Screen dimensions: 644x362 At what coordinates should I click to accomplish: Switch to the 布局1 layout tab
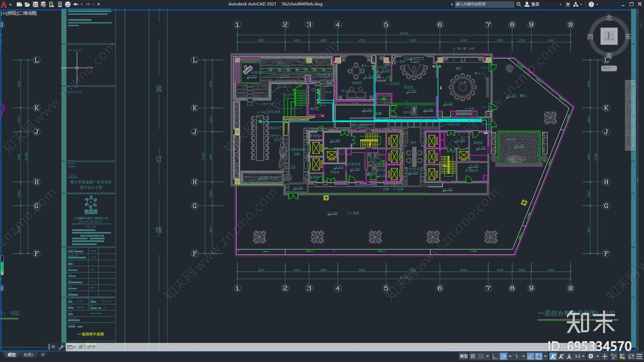click(x=28, y=355)
